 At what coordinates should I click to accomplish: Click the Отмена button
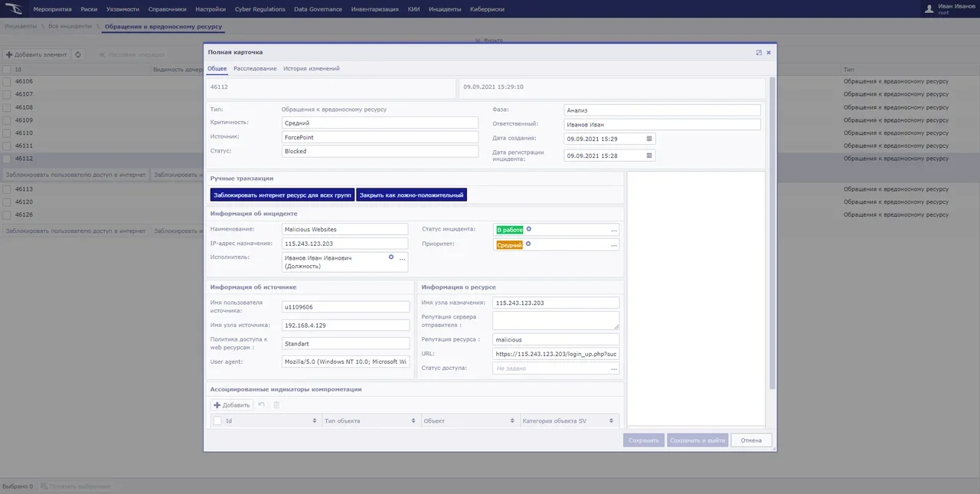[x=751, y=440]
